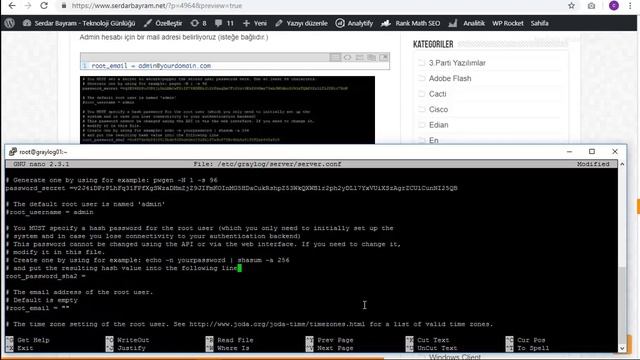Open the comments bubble showing 11
Screen dimensions: 640x360
click(x=224, y=23)
